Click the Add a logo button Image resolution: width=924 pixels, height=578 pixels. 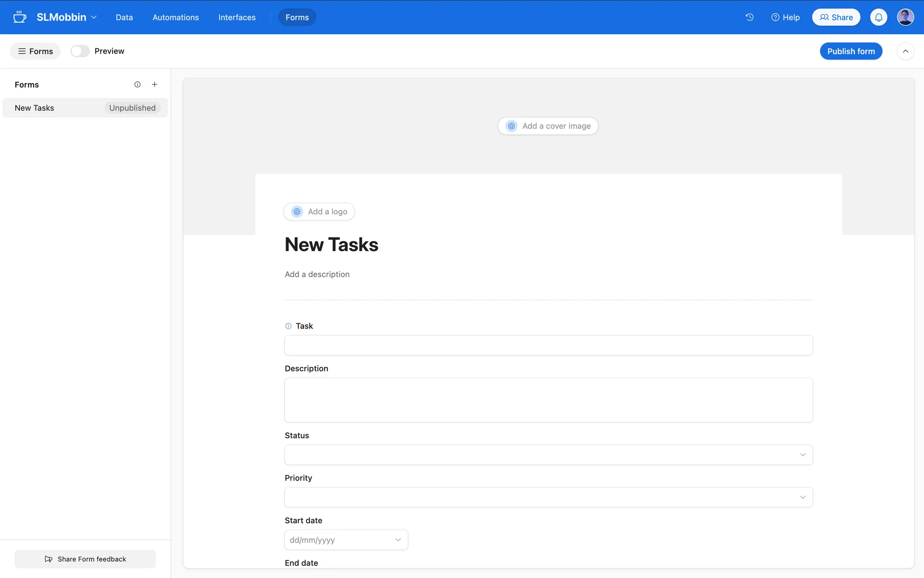pyautogui.click(x=319, y=212)
